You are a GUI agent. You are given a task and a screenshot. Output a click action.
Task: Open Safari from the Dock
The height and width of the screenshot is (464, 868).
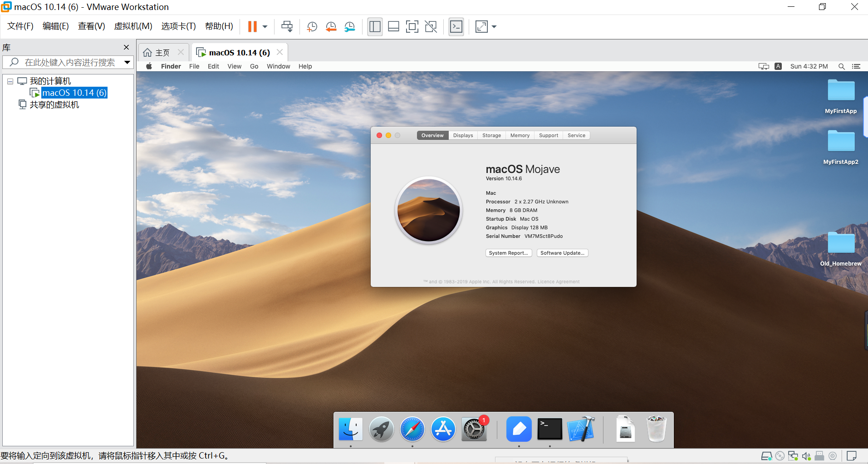point(412,429)
